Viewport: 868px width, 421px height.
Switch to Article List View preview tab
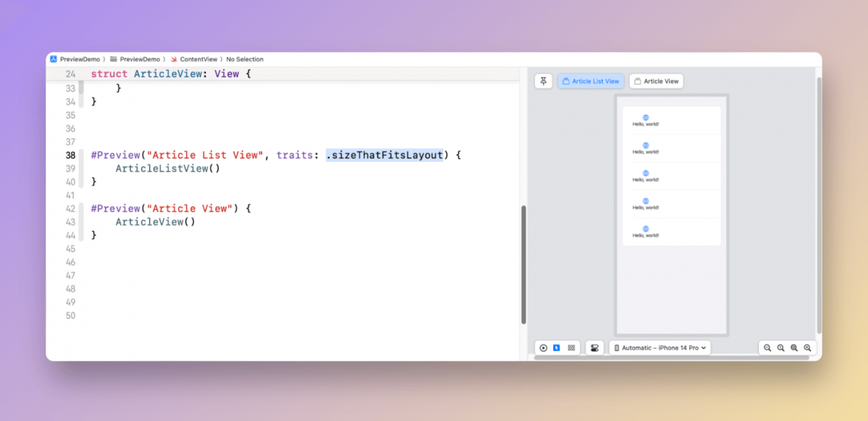(591, 81)
